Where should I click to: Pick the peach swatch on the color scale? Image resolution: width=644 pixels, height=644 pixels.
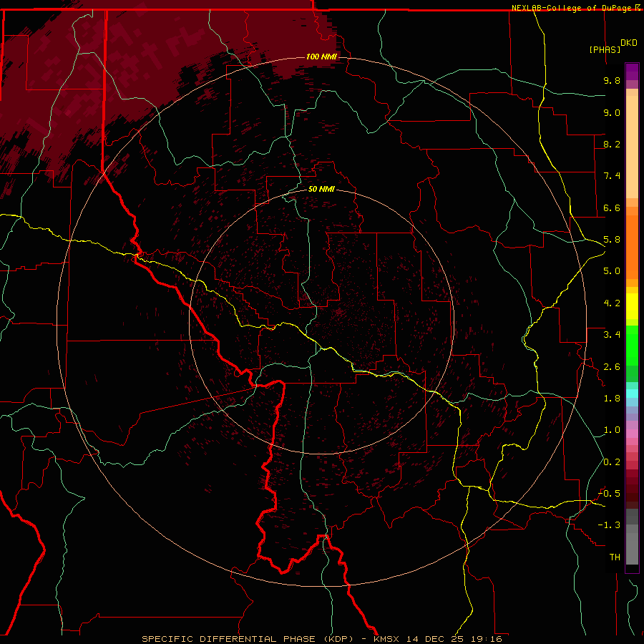(x=632, y=147)
